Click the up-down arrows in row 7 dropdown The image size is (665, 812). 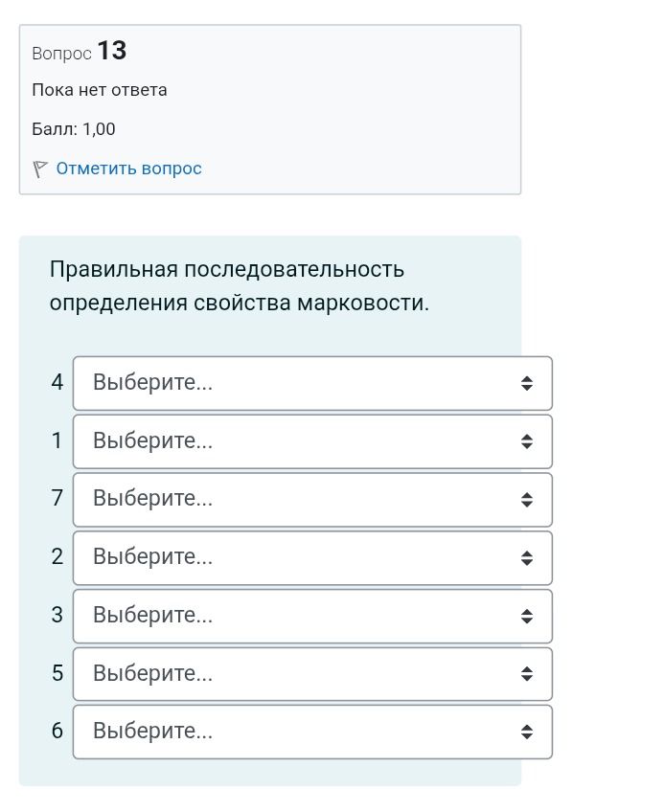(x=527, y=499)
